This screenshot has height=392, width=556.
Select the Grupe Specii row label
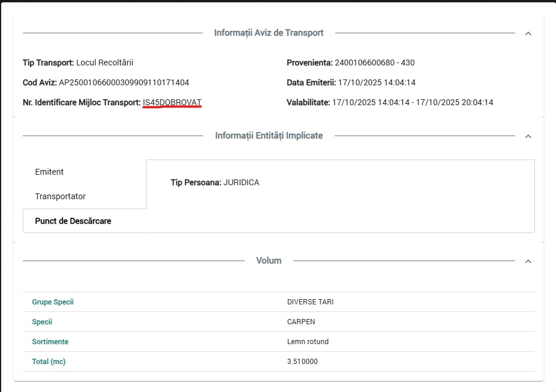[53, 302]
